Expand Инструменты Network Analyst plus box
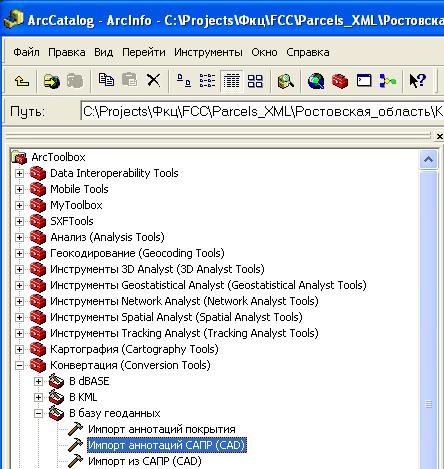444x469 pixels. click(x=19, y=301)
